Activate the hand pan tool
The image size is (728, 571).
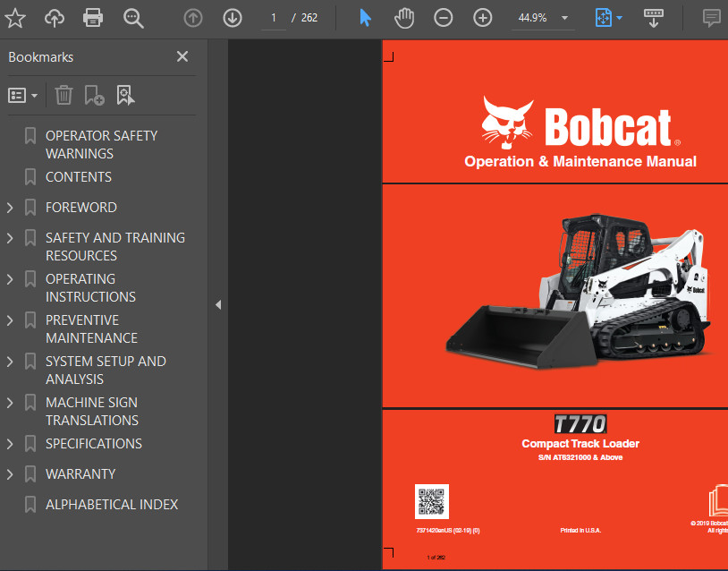404,18
